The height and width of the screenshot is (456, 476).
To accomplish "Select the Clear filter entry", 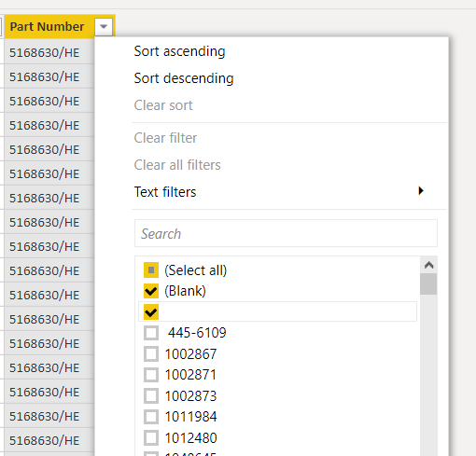I will coord(165,138).
